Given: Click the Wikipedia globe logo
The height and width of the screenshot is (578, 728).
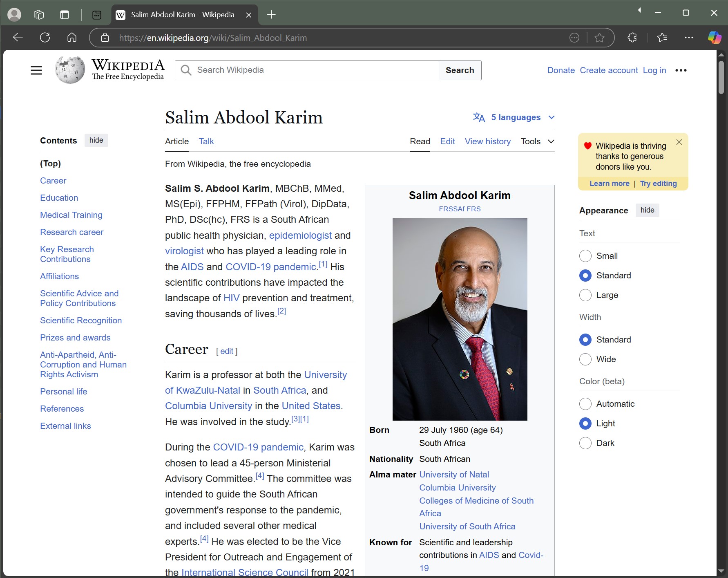Looking at the screenshot, I should [70, 70].
